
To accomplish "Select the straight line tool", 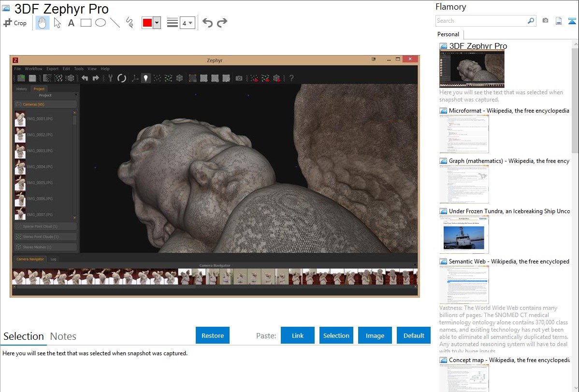I will (x=115, y=23).
